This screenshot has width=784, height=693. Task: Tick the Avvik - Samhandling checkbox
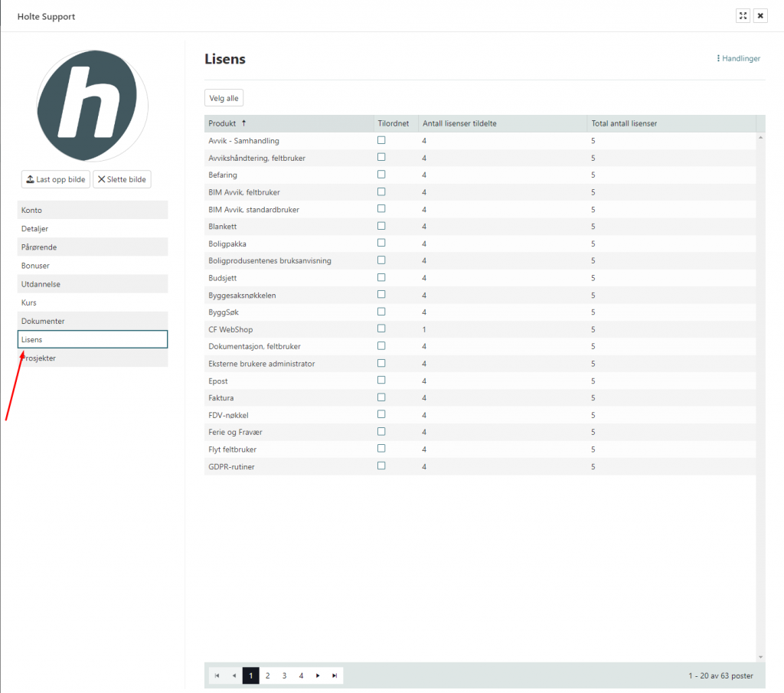point(381,140)
